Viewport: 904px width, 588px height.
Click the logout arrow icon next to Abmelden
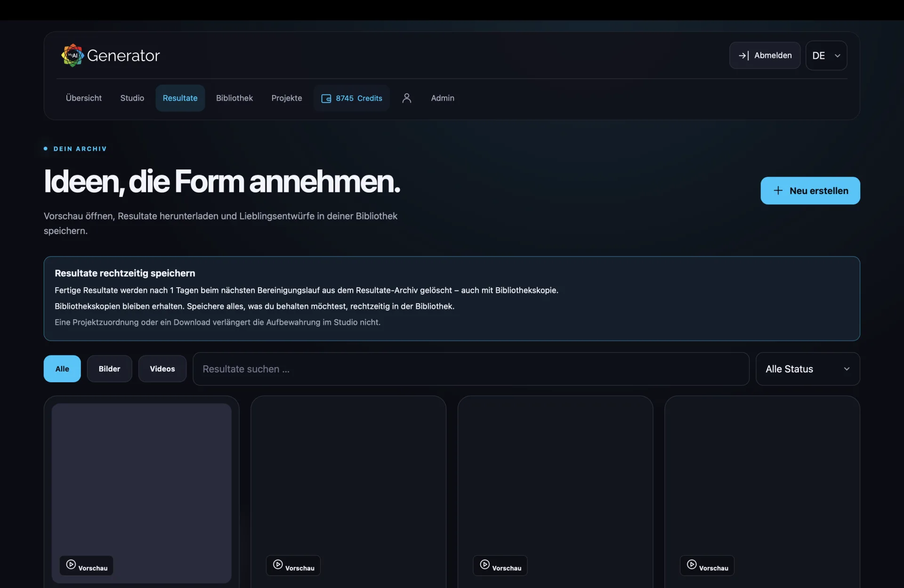coord(744,56)
